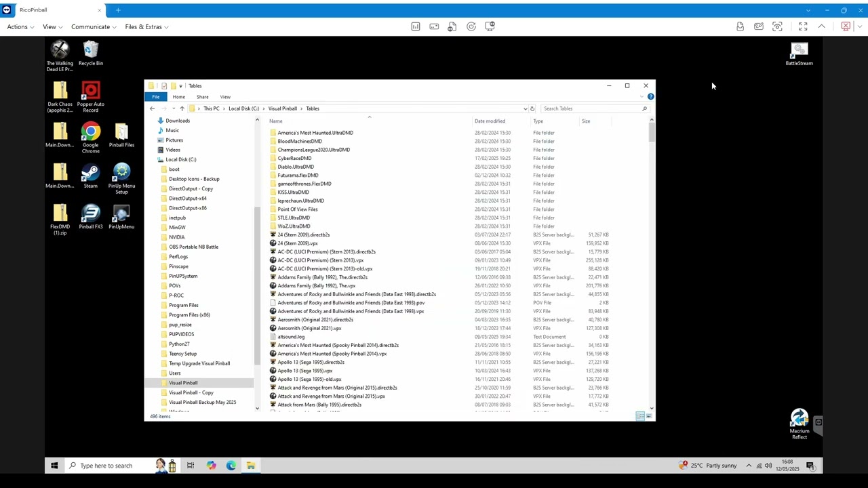This screenshot has width=868, height=488.
Task: Select the 24 (Stern 2009).vpx file
Action: pyautogui.click(x=297, y=243)
